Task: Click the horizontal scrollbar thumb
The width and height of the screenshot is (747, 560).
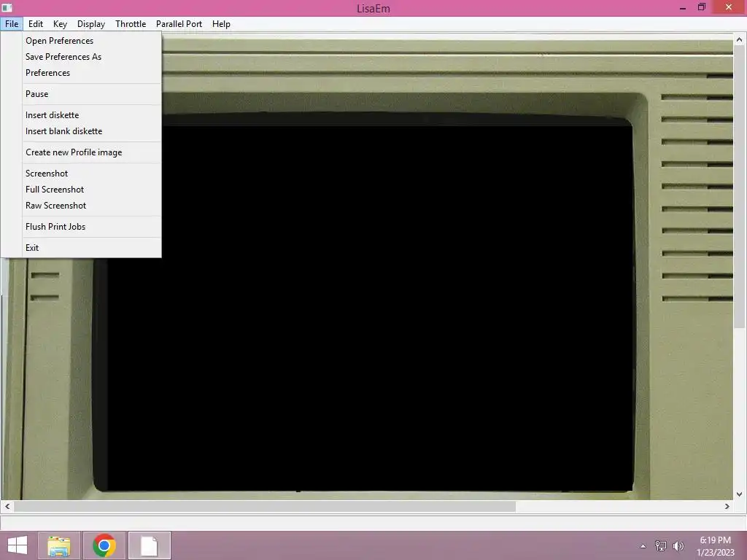Action: pos(265,506)
